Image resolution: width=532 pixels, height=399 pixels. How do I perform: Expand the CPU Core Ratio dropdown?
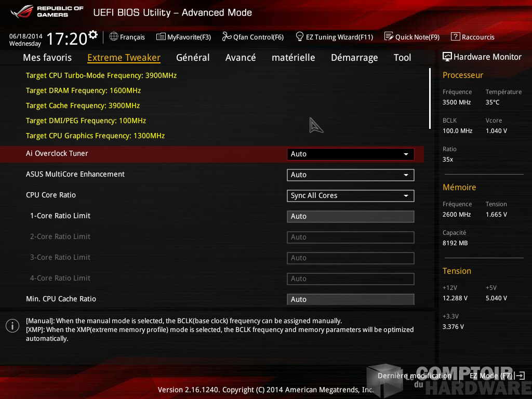coord(351,196)
